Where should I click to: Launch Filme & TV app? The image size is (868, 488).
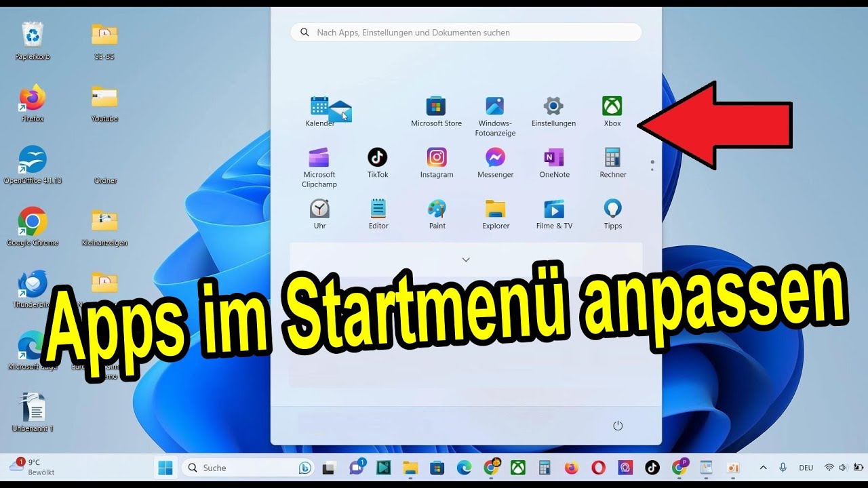pyautogui.click(x=554, y=214)
